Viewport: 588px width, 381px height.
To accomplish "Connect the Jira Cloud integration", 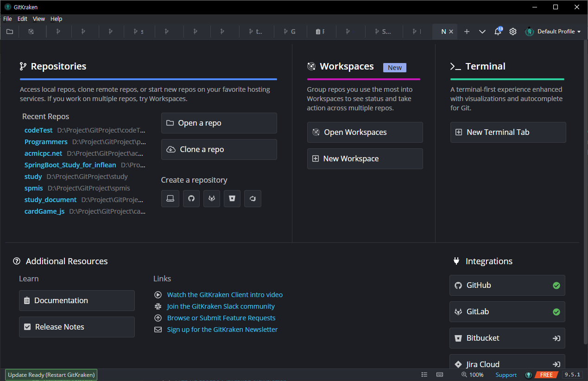I will [x=507, y=362].
